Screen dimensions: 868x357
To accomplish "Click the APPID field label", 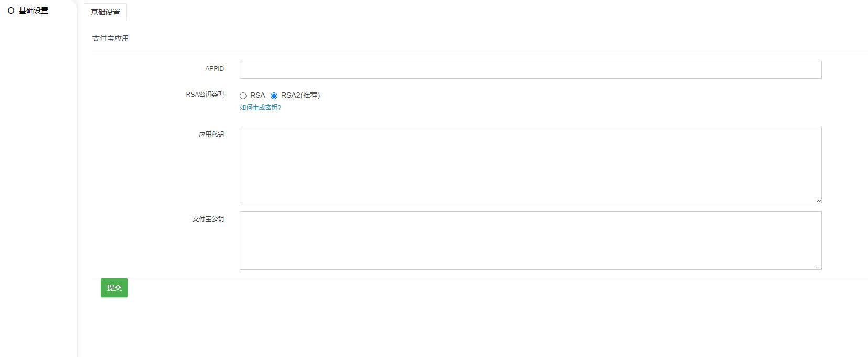I will [215, 69].
